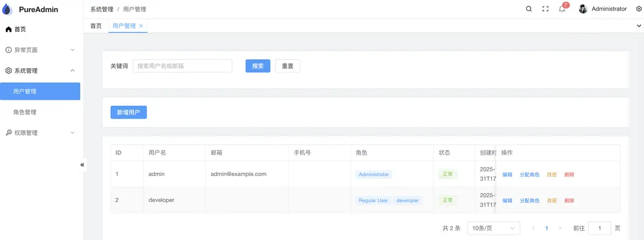Click the PureAdmin water drop logo
Image resolution: width=644 pixels, height=240 pixels.
tap(8, 9)
